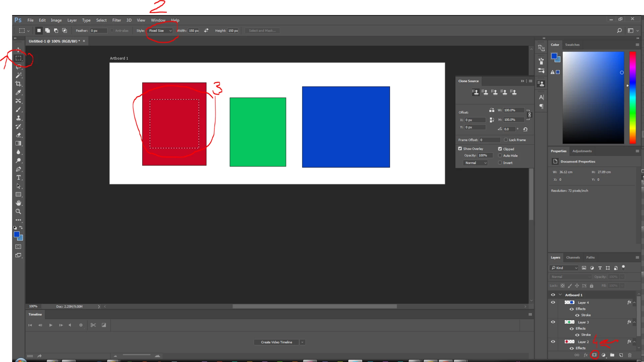Open the Select menu
The height and width of the screenshot is (362, 644).
pos(101,20)
